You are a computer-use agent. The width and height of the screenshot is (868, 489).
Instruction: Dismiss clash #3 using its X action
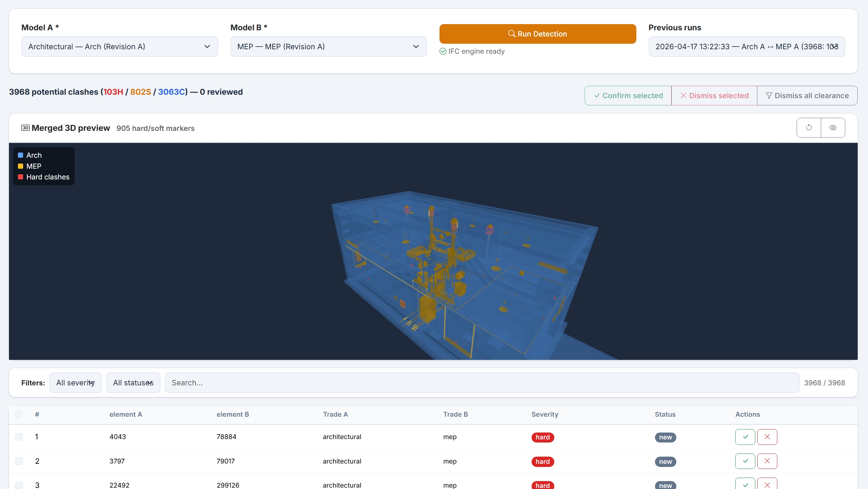pos(767,485)
